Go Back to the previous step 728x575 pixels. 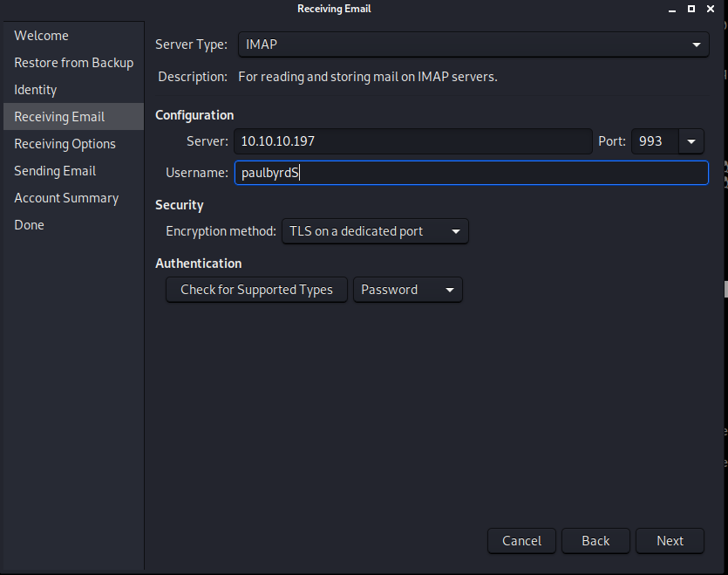tap(595, 541)
